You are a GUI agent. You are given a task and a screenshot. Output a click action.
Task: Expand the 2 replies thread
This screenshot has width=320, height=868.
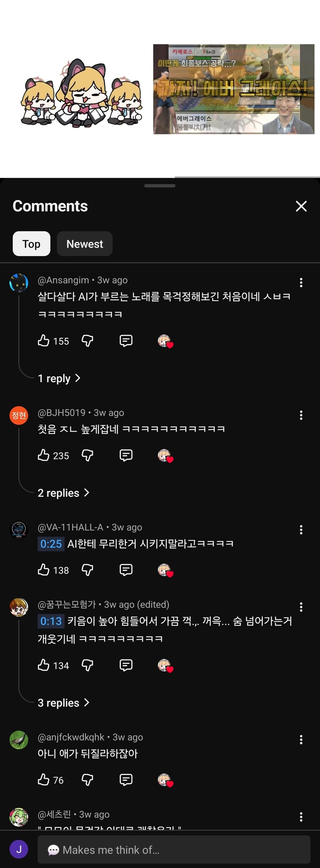pyautogui.click(x=63, y=493)
